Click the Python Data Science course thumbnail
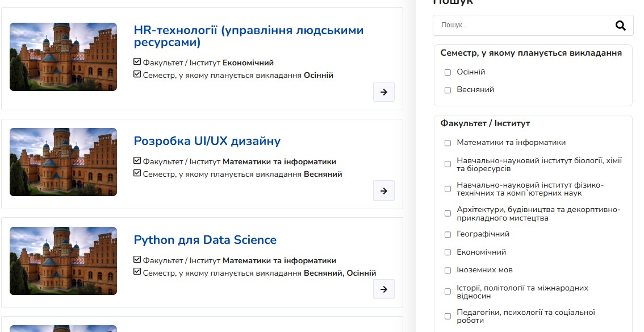The width and height of the screenshot is (644, 332). (x=63, y=261)
